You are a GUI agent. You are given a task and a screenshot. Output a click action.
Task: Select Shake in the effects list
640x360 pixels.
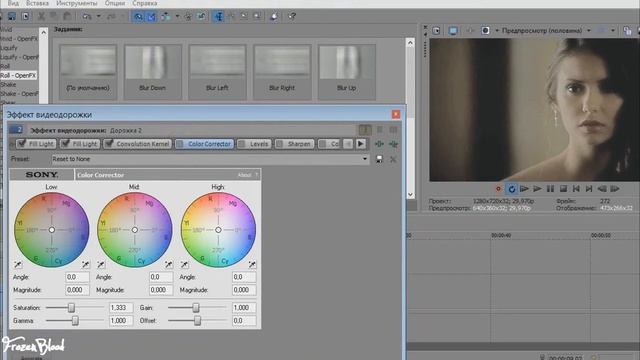tap(8, 84)
